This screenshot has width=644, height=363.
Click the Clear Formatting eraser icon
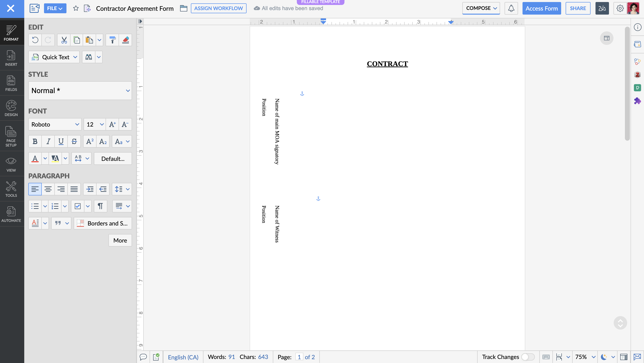pos(125,40)
